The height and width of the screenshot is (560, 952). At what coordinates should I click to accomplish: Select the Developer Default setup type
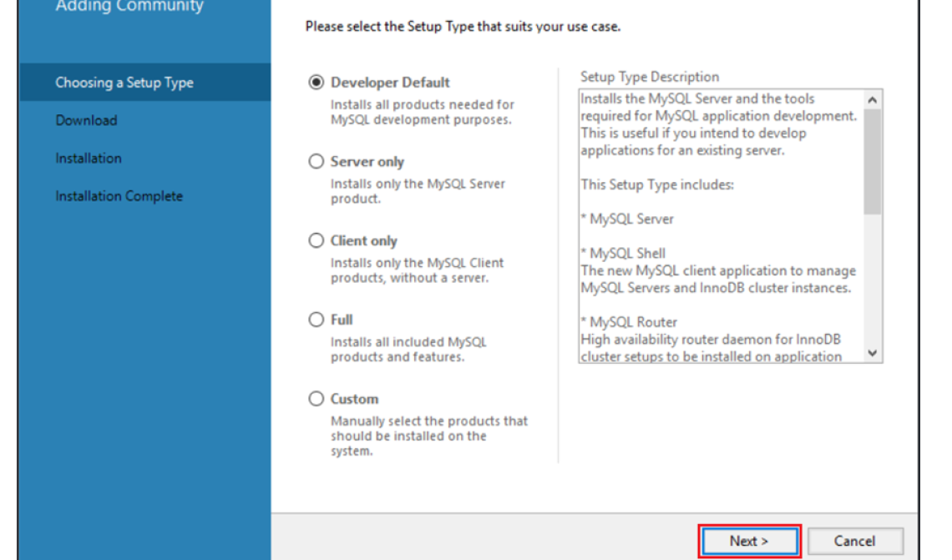316,82
